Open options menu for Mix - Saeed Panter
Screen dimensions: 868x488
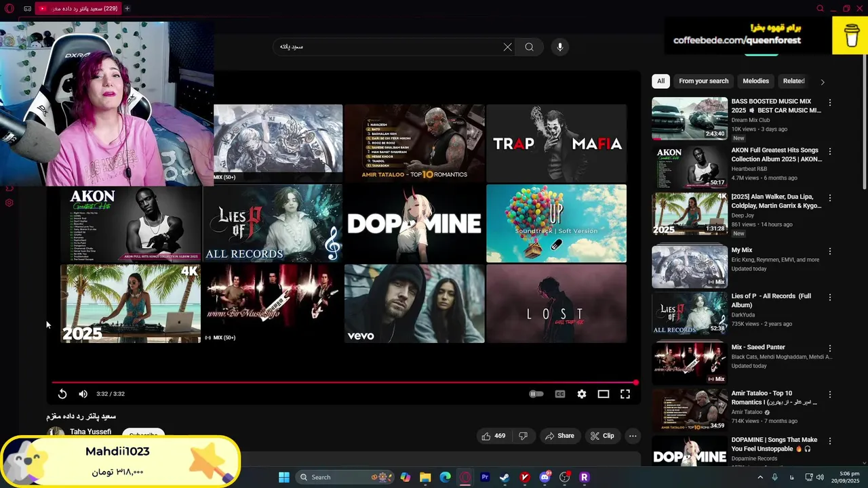830,348
